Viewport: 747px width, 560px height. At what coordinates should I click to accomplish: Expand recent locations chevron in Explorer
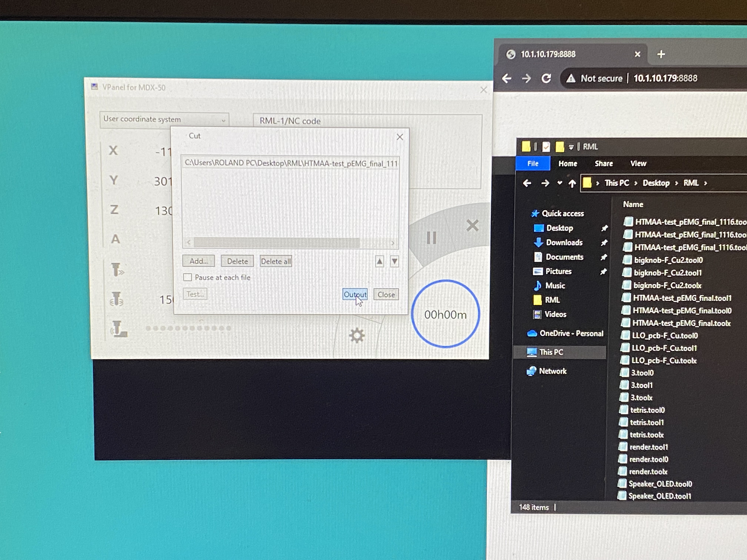click(x=560, y=183)
